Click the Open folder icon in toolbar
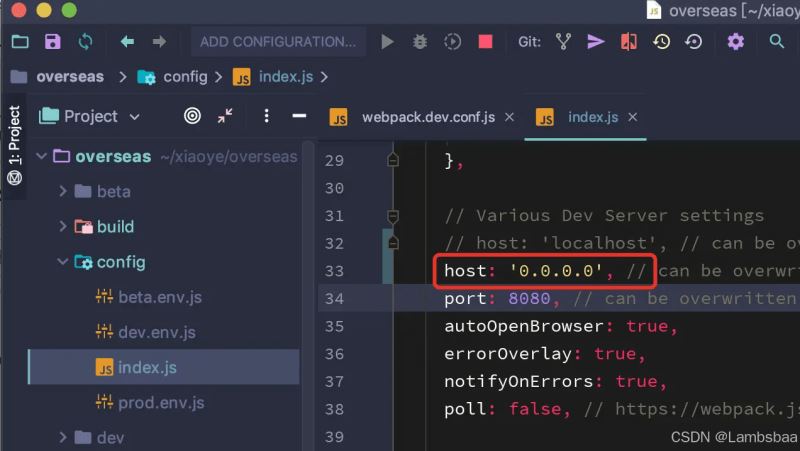This screenshot has width=800, height=451. pos(20,42)
